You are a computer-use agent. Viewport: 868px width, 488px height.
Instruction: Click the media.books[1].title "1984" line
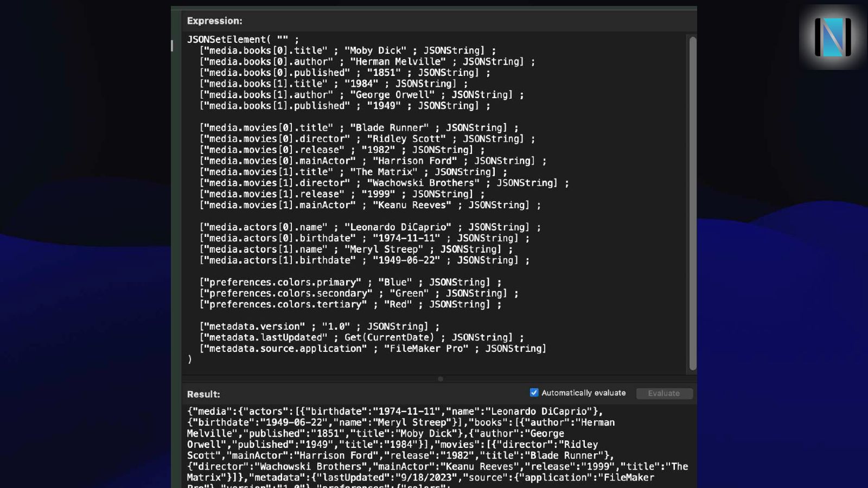[x=333, y=84]
